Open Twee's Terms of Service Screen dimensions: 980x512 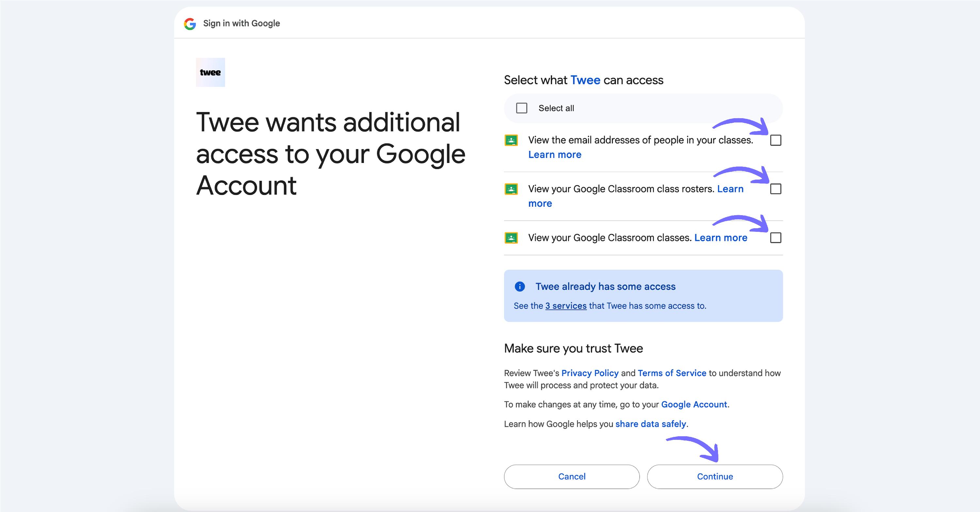pyautogui.click(x=672, y=373)
